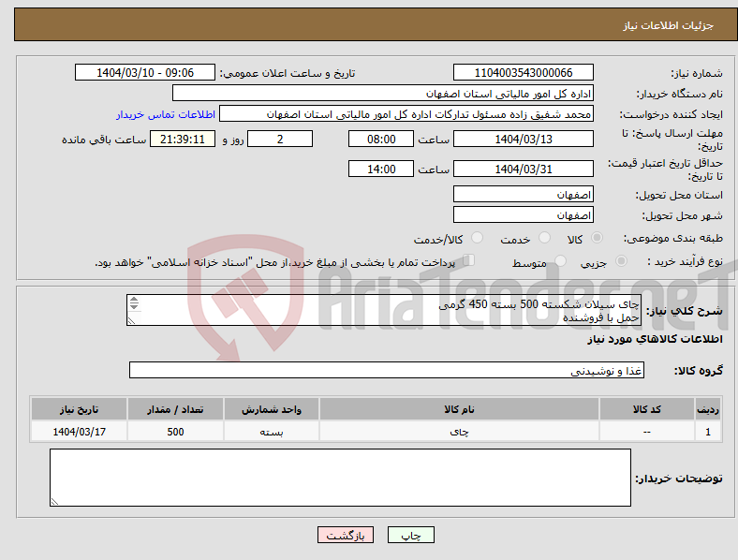The height and width of the screenshot is (560, 738).
Task: Open اطلاعات تماس خریدار link
Action: (166, 114)
